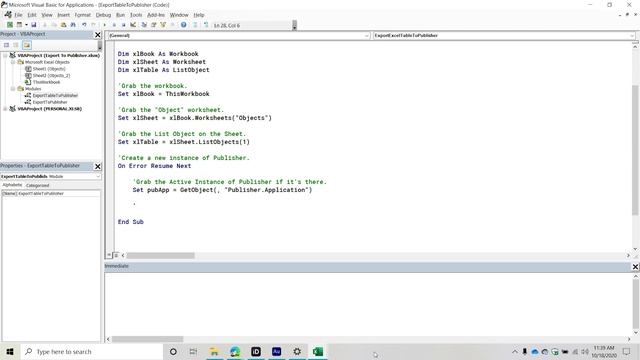Open Project Explorer via toolbar icon
Image resolution: width=640 pixels, height=360 pixels.
click(144, 25)
